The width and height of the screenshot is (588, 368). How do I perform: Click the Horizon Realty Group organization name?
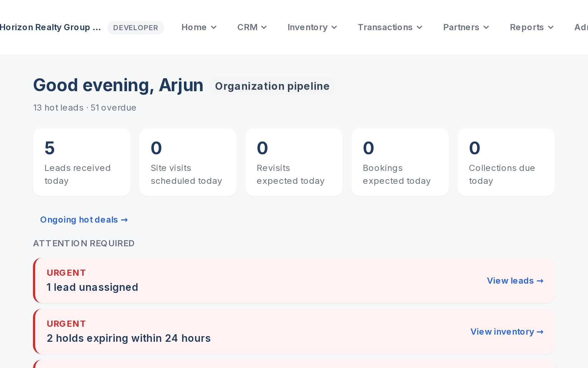[50, 27]
